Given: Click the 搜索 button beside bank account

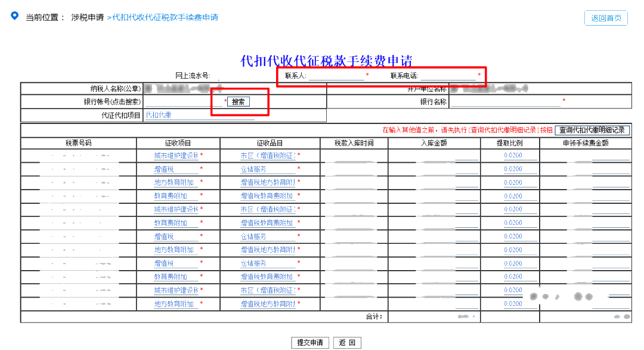Looking at the screenshot, I should [x=238, y=102].
